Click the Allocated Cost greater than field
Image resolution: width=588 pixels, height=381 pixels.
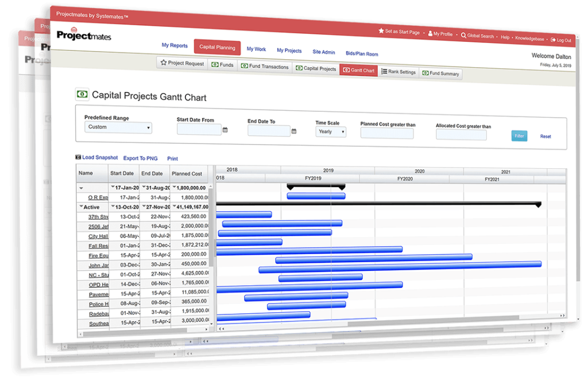pyautogui.click(x=461, y=134)
